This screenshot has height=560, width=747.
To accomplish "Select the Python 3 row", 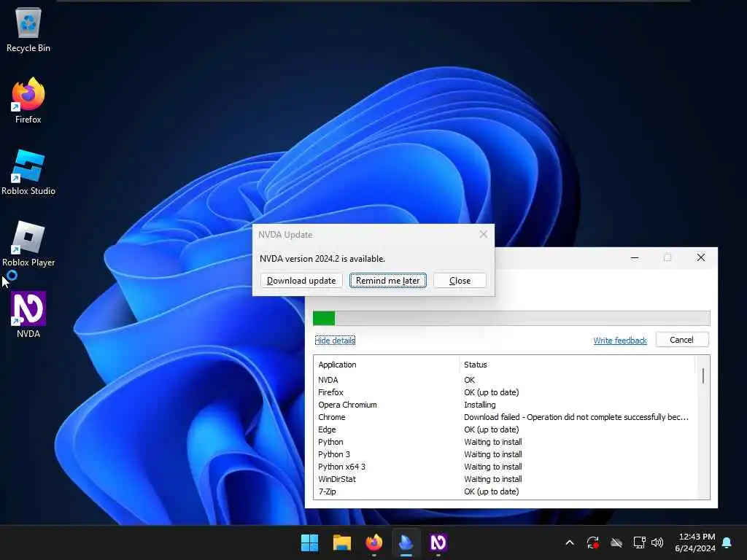I will [505, 454].
